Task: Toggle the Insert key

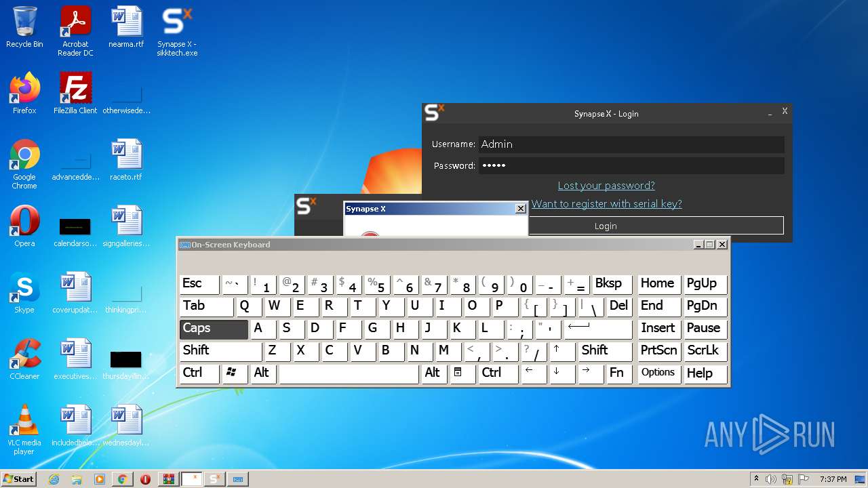Action: pos(659,329)
